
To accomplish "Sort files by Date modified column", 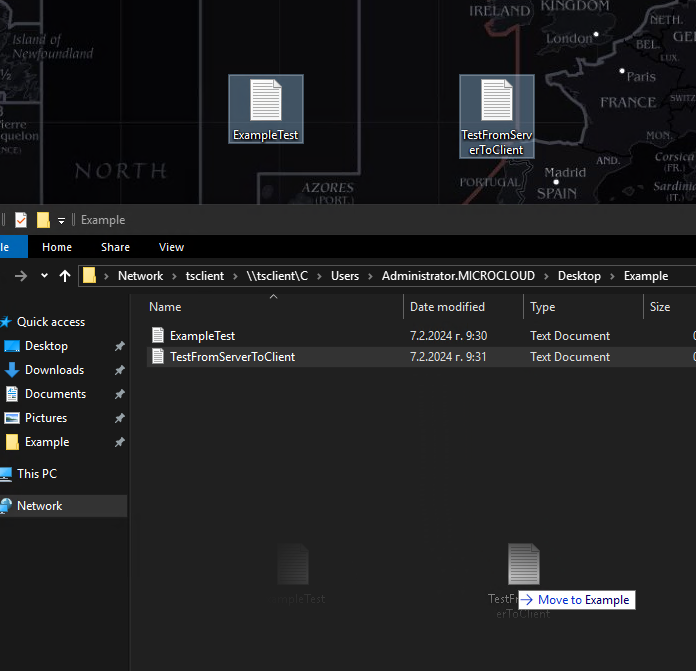I will click(463, 307).
